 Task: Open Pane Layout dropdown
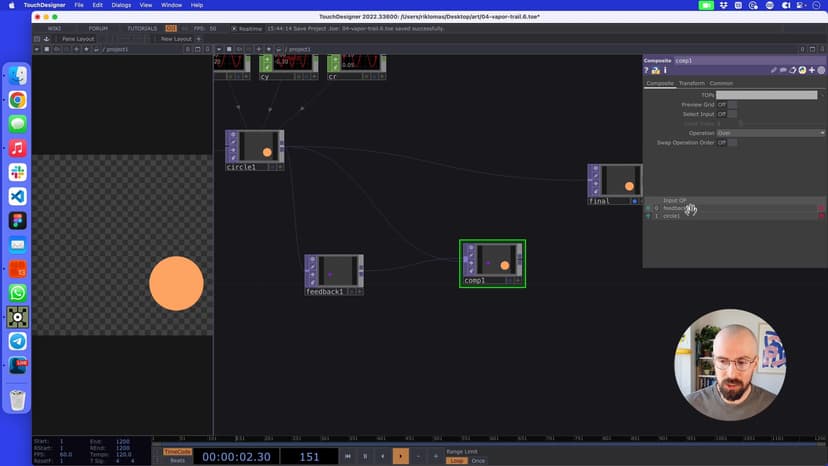(x=78, y=39)
